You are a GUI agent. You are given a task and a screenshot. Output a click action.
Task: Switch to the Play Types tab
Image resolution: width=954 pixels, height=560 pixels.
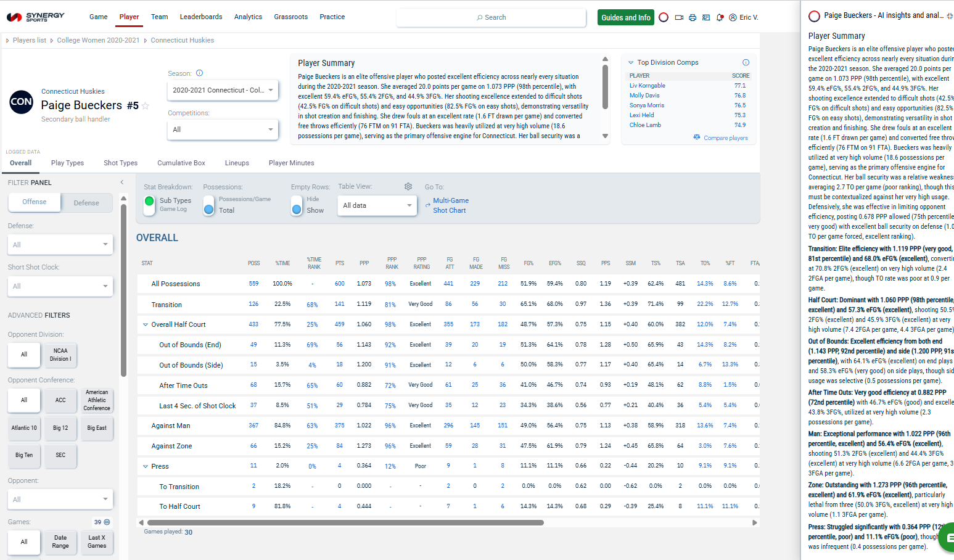67,163
